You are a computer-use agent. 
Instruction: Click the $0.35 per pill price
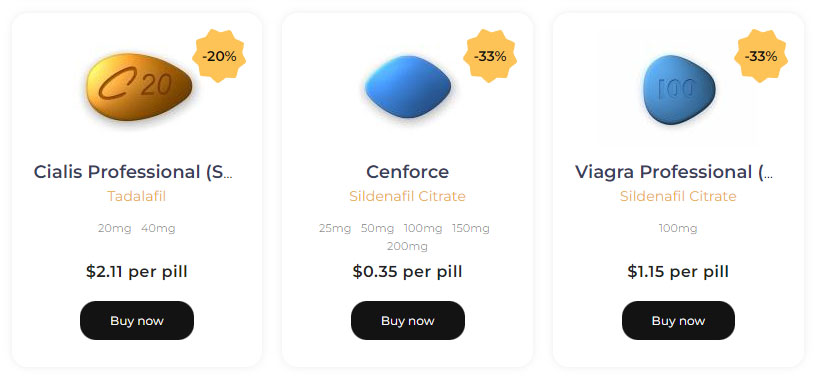407,272
